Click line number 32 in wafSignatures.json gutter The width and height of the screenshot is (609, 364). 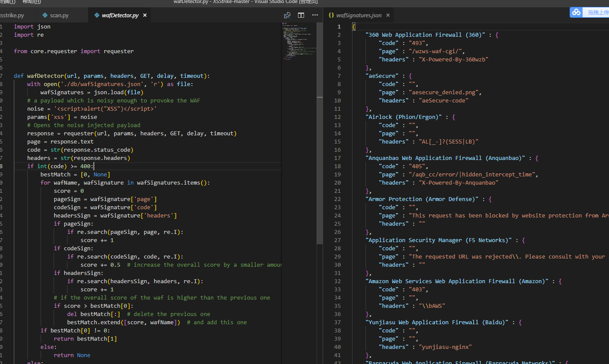pyautogui.click(x=337, y=281)
